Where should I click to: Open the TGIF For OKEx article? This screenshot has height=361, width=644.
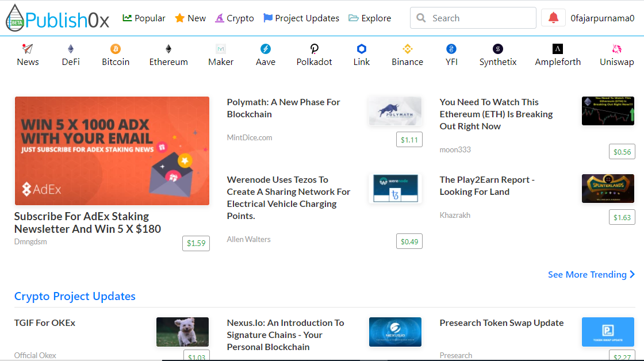[x=45, y=323]
